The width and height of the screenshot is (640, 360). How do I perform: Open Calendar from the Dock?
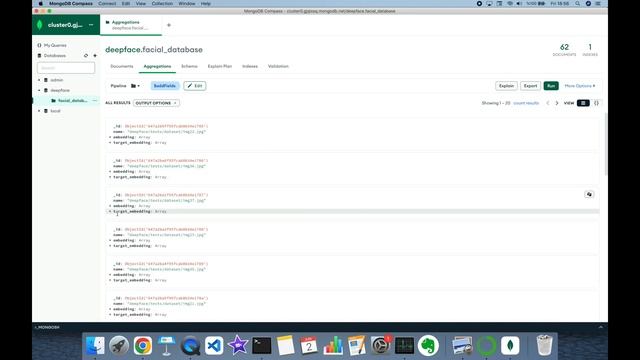coord(309,346)
